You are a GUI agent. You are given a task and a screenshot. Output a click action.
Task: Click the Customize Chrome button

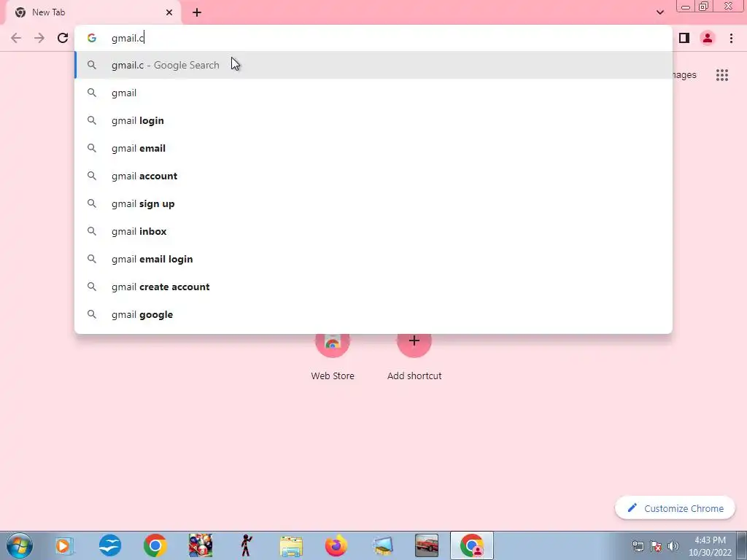pyautogui.click(x=675, y=508)
